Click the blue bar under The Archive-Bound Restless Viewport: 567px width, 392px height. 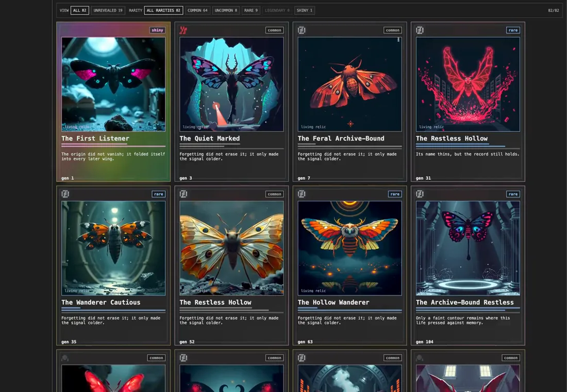[x=468, y=309]
